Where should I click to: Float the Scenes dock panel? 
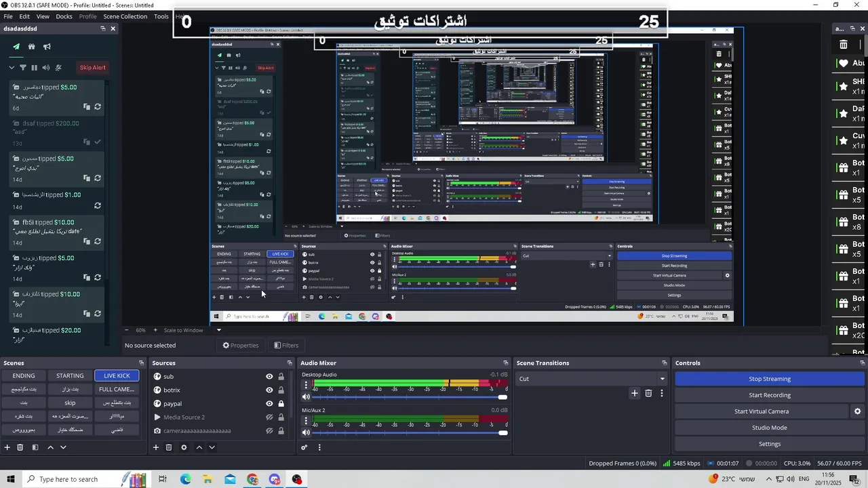tap(141, 363)
